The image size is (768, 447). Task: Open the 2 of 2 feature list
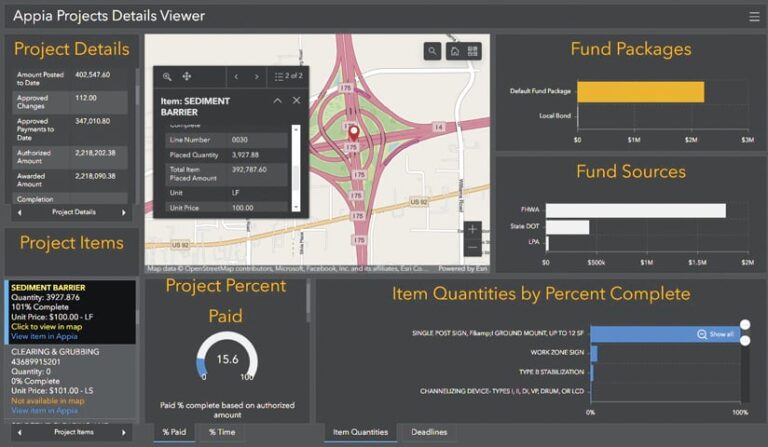pos(288,76)
